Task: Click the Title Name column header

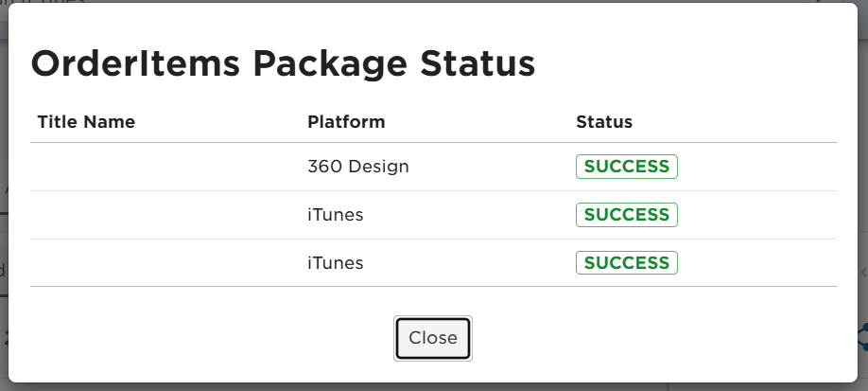Action: click(86, 122)
